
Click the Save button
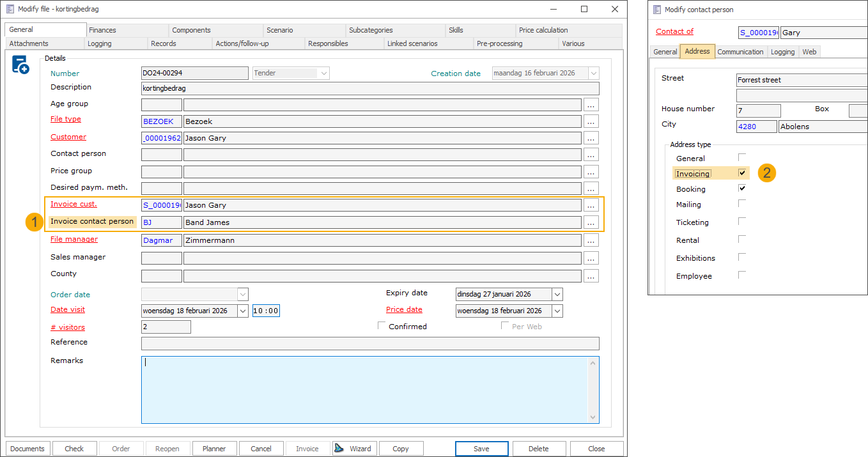pyautogui.click(x=481, y=449)
